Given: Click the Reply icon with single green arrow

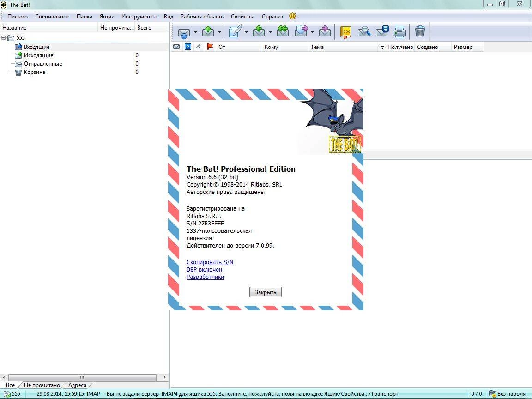Looking at the screenshot, I should click(x=259, y=31).
